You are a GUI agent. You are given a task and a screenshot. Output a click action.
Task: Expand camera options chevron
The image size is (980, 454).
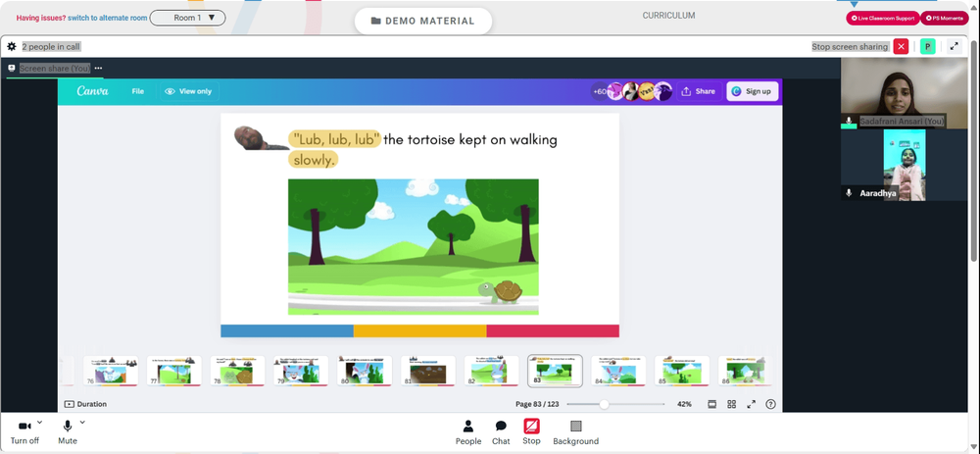tap(40, 422)
